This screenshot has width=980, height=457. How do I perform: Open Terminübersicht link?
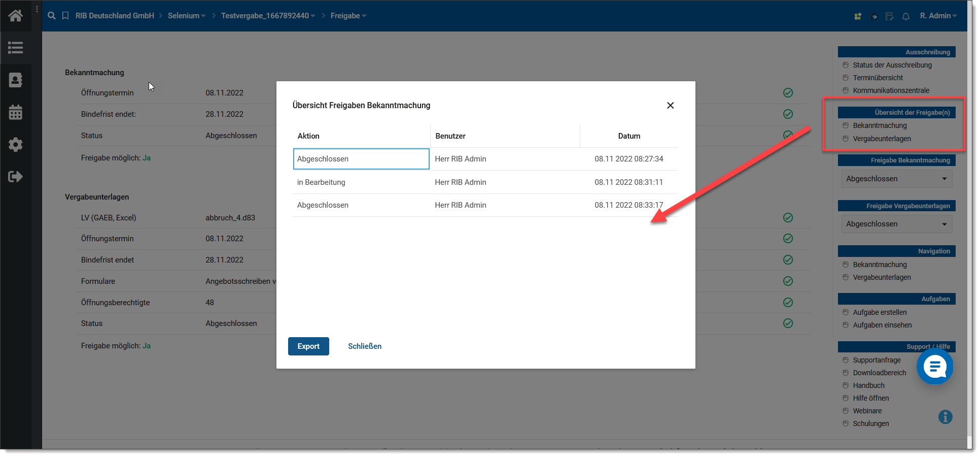pyautogui.click(x=878, y=78)
